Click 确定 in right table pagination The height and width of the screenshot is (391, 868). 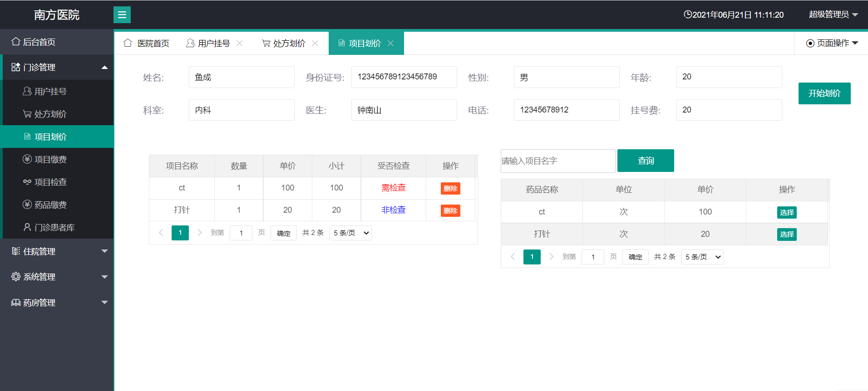pyautogui.click(x=636, y=257)
